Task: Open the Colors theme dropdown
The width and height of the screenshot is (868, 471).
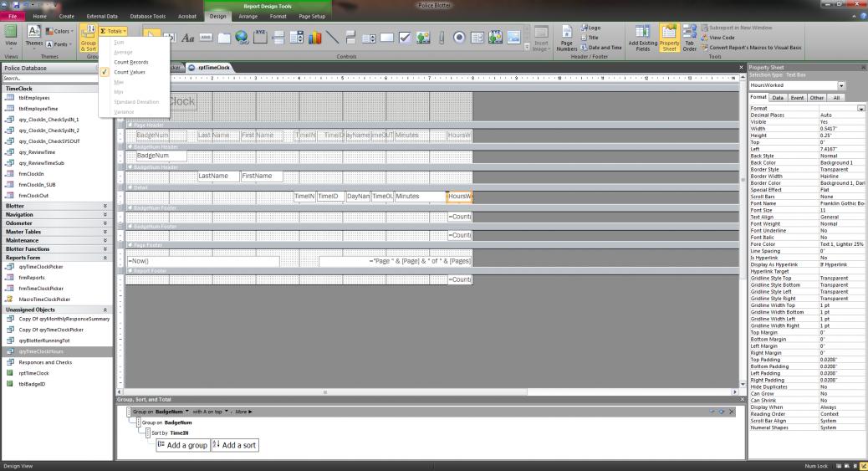Action: tap(59, 31)
